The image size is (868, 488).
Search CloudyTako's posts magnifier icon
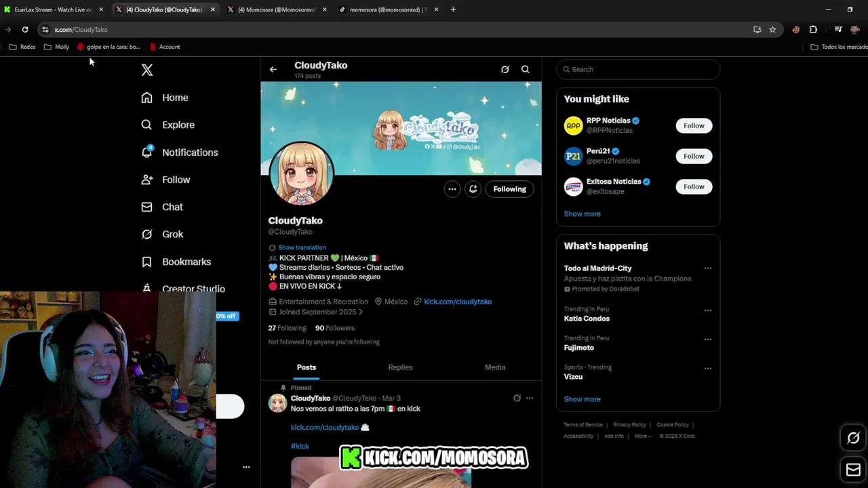[526, 69]
